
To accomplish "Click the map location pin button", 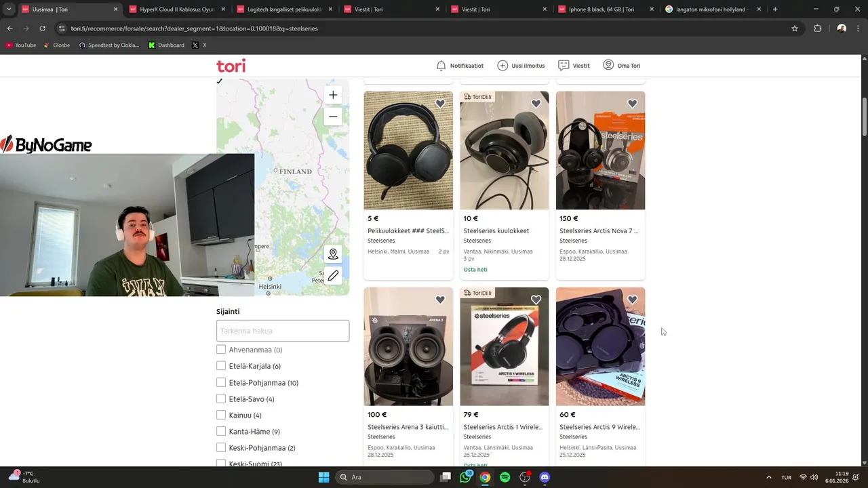I will [x=333, y=254].
